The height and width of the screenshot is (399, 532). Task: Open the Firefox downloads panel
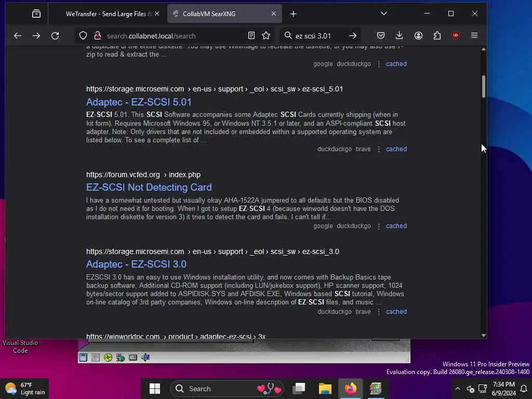pos(400,36)
